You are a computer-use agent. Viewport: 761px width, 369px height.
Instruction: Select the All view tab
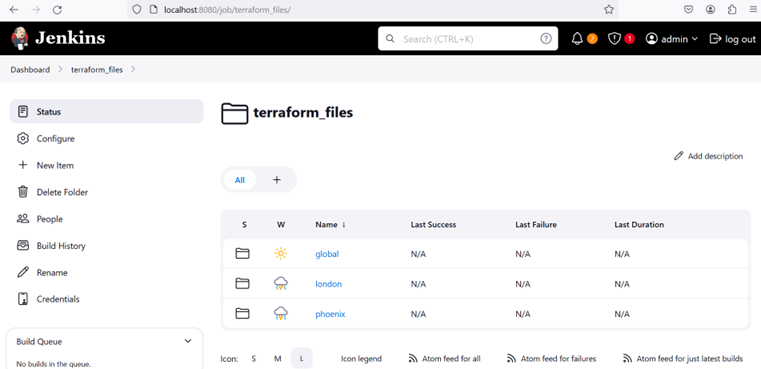(x=240, y=180)
